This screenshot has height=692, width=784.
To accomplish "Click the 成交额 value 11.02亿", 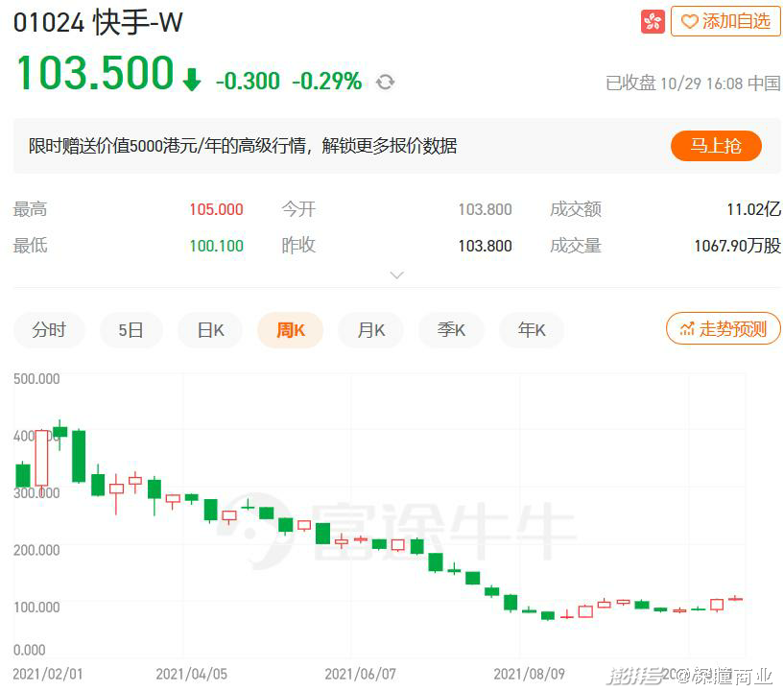I will (753, 209).
